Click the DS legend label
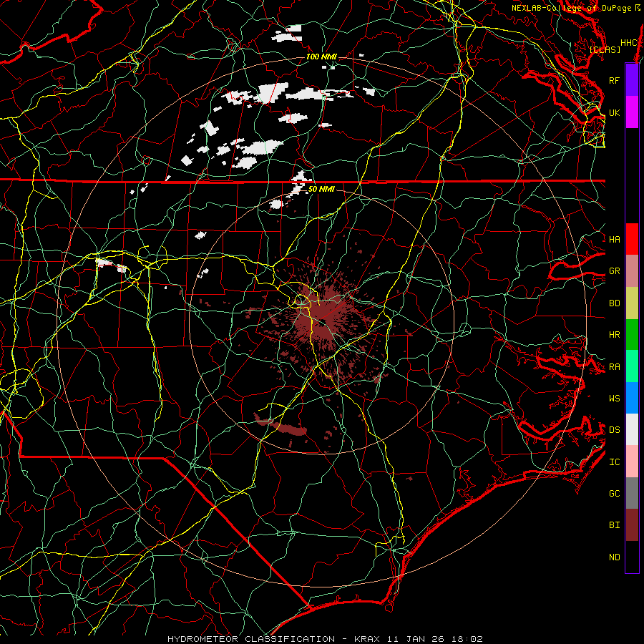The image size is (644, 644). coord(615,429)
